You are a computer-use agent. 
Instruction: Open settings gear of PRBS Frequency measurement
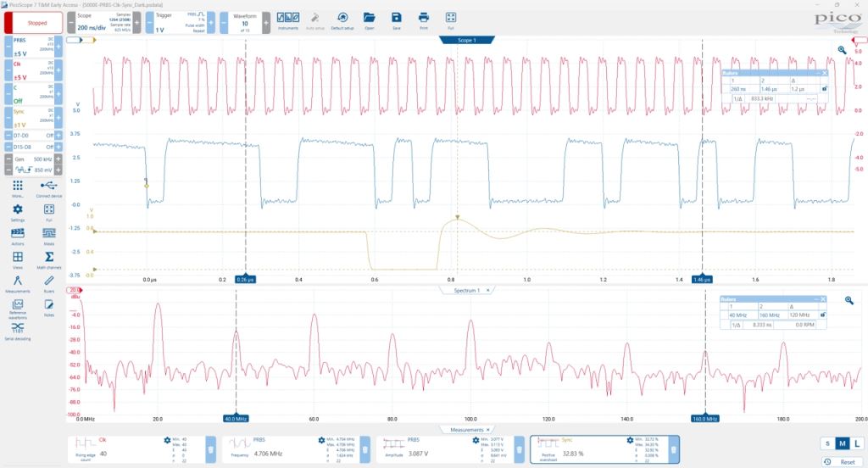coord(321,440)
